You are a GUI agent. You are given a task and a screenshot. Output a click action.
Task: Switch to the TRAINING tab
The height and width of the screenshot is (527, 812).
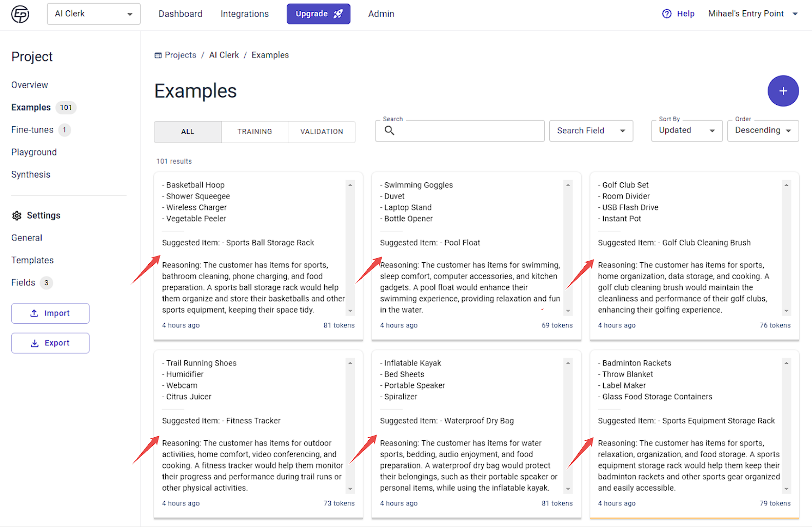pyautogui.click(x=254, y=132)
